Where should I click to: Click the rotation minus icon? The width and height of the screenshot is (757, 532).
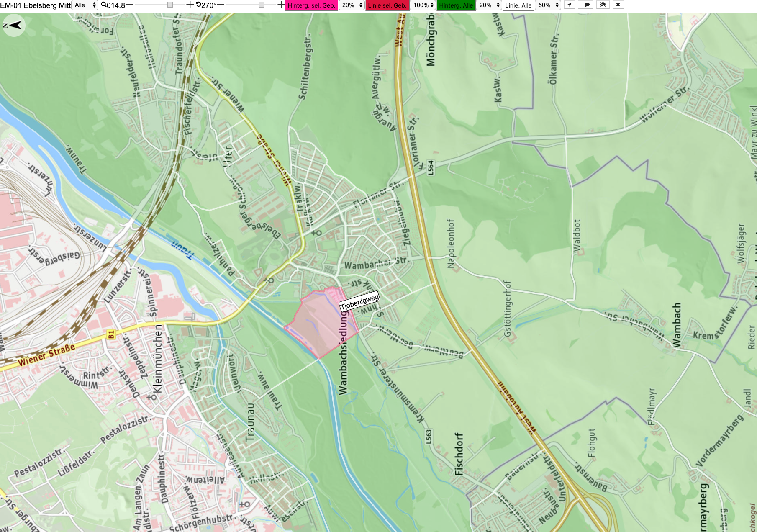click(x=221, y=5)
